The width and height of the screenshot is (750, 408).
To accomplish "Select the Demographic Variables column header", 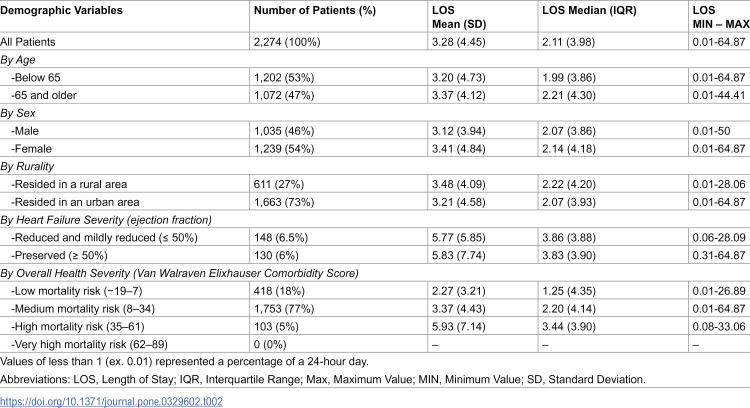I will (x=61, y=11).
